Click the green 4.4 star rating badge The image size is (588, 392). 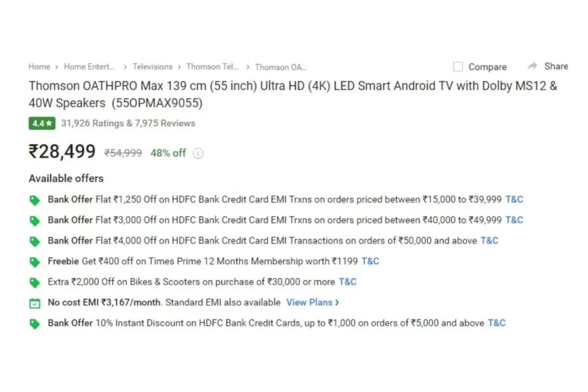[42, 123]
